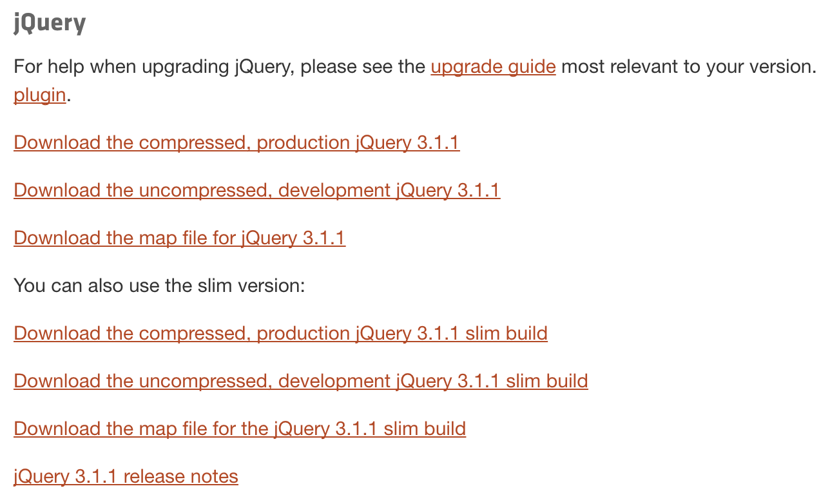The height and width of the screenshot is (504, 821).
Task: Open the upgrade guide link
Action: [493, 66]
